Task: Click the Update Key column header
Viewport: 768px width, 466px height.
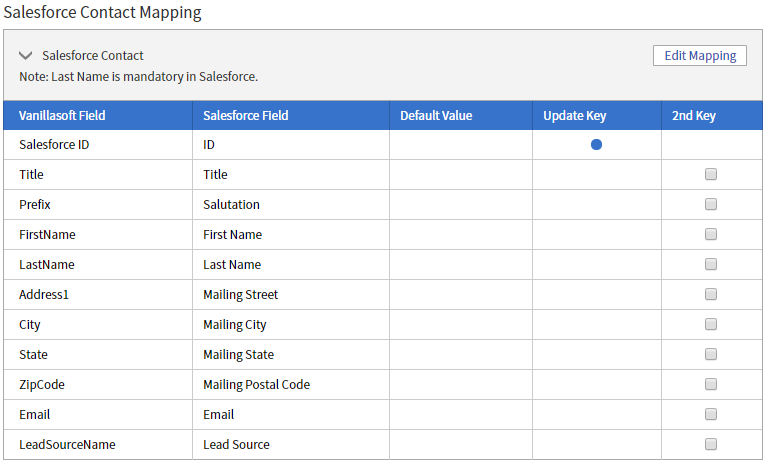Action: (x=597, y=116)
